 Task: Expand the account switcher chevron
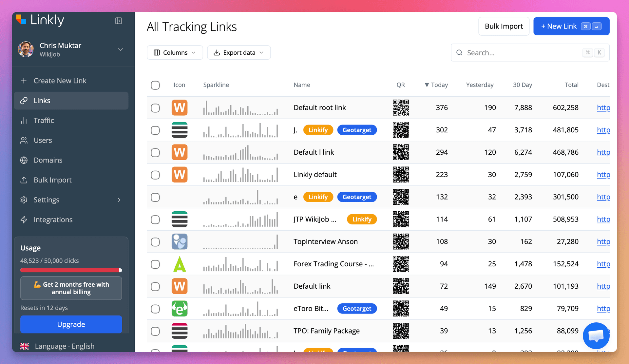point(121,49)
